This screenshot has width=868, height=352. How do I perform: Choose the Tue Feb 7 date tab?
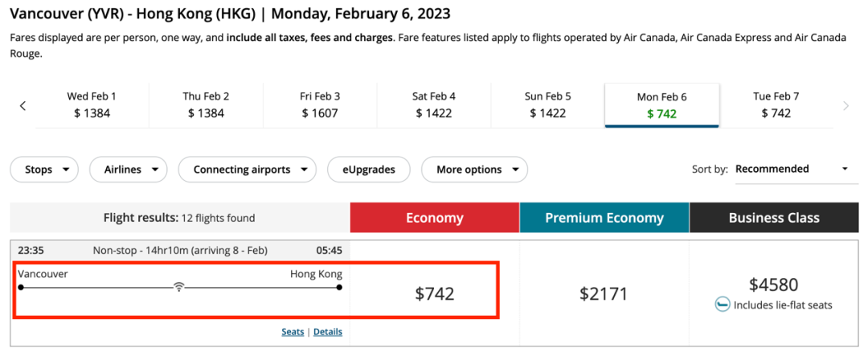[776, 105]
